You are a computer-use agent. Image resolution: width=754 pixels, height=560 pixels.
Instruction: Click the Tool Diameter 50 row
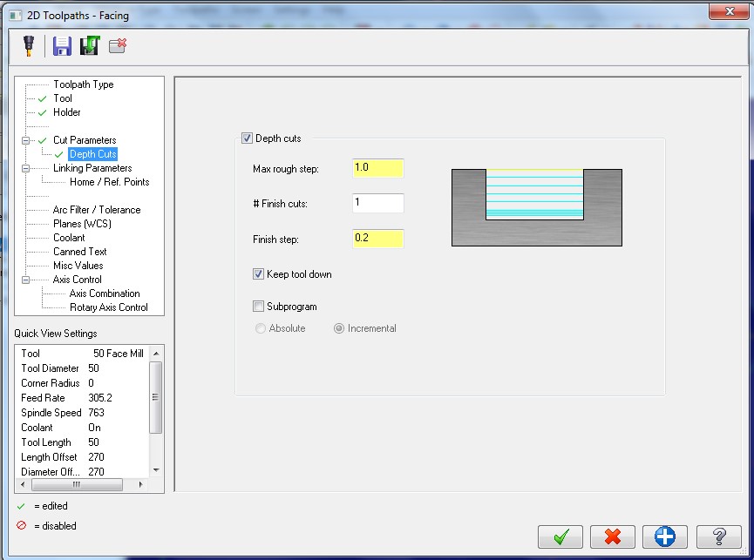[82, 368]
